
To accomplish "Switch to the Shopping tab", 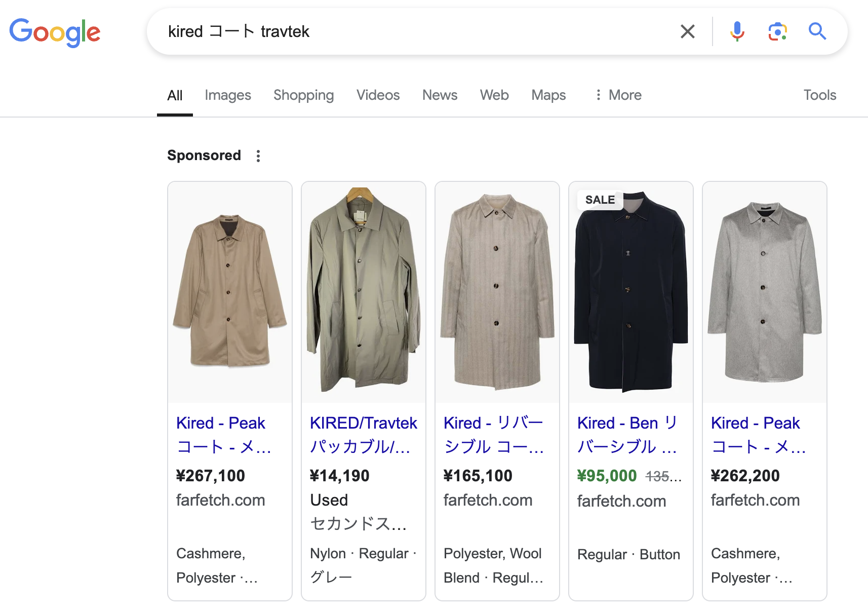I will point(304,95).
